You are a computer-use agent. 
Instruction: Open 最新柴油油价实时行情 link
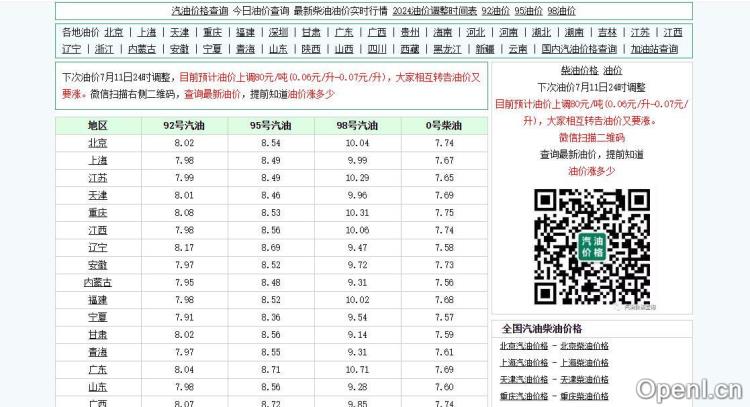point(341,11)
